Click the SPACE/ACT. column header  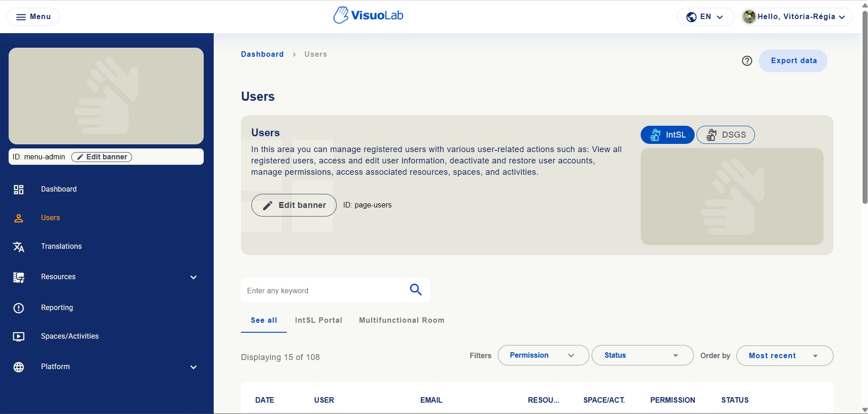click(604, 400)
